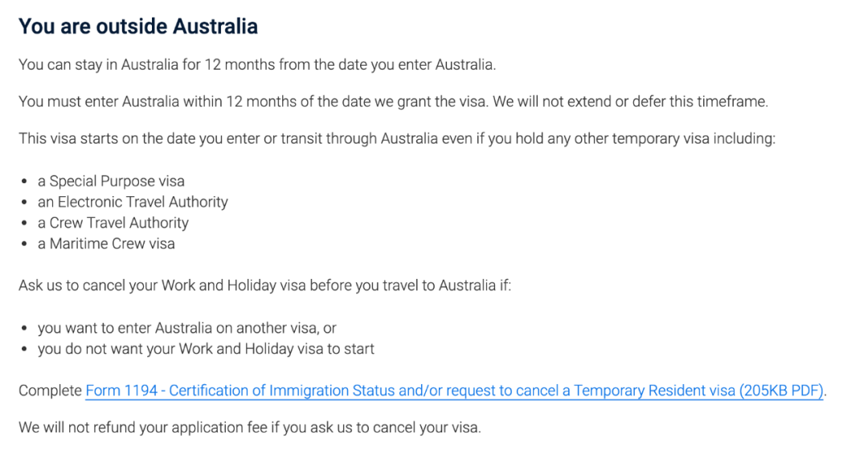This screenshot has width=868, height=467.
Task: Select the "a Maritime Crew visa" list item
Action: click(x=106, y=244)
